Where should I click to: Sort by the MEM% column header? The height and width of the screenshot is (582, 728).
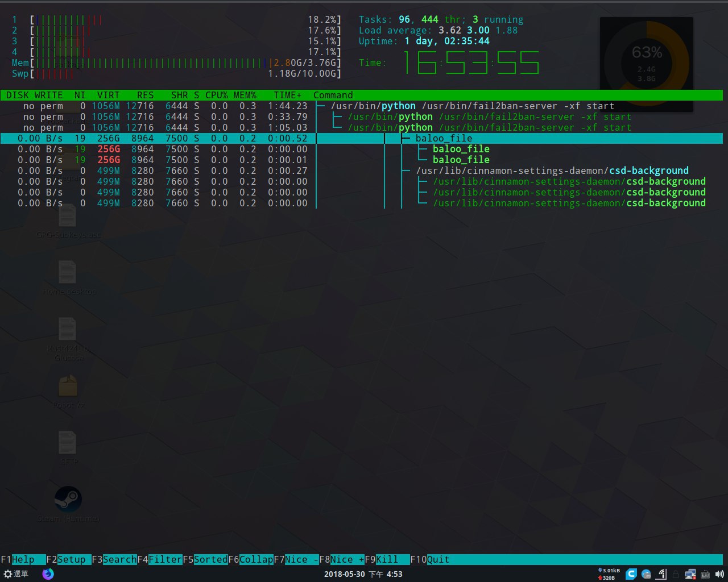coord(245,95)
